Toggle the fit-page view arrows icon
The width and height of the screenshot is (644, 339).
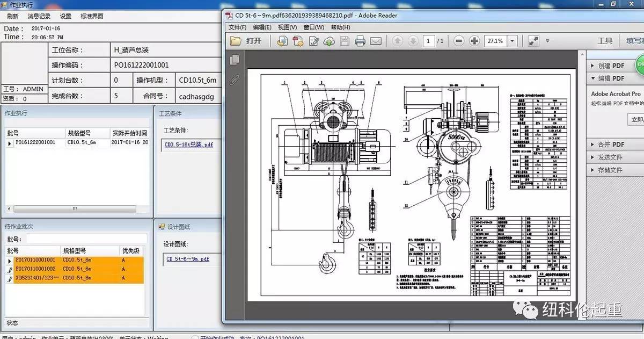(533, 41)
